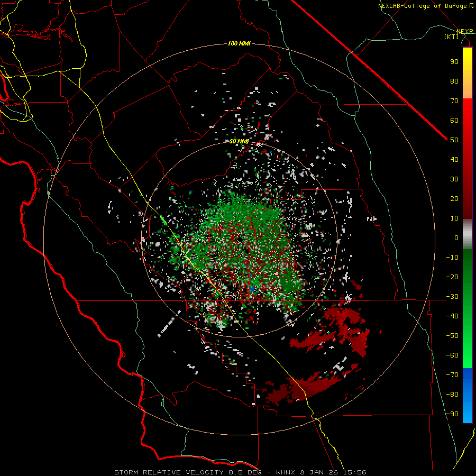476x476 pixels.
Task: Select the 70 value on the velocity scale
Action: (x=454, y=101)
